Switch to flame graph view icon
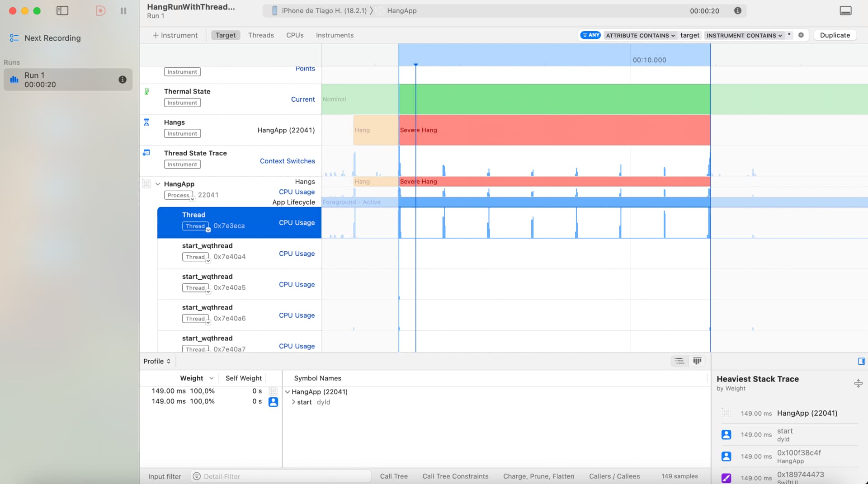868x484 pixels. [x=697, y=361]
